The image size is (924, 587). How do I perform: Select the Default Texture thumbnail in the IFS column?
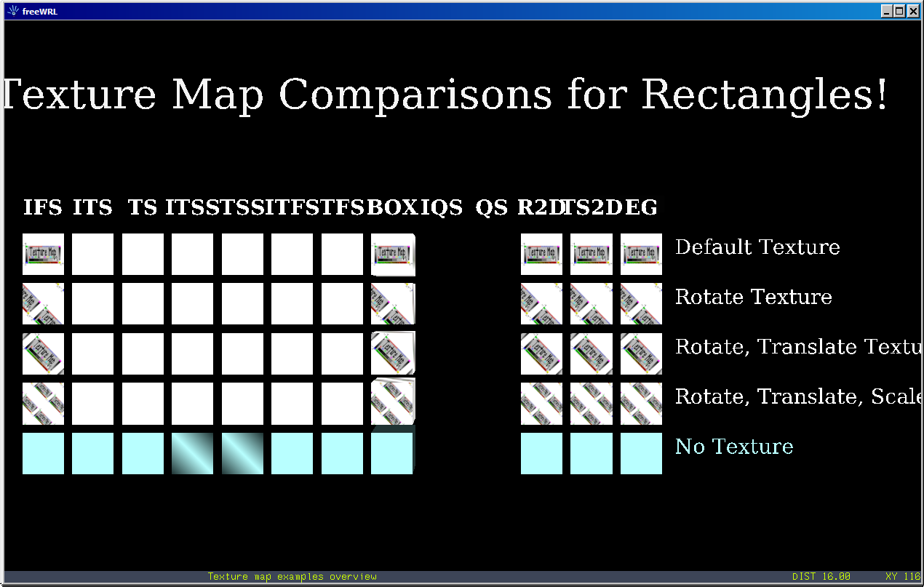[x=43, y=254]
